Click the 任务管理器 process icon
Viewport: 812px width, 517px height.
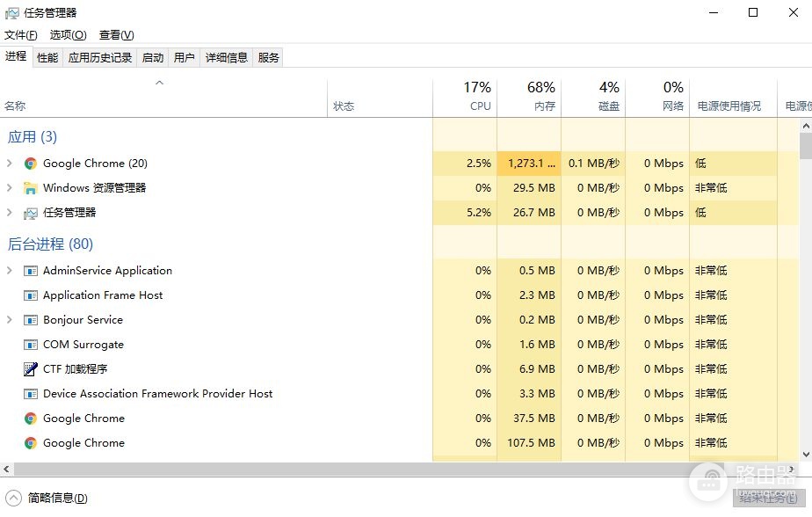31,213
